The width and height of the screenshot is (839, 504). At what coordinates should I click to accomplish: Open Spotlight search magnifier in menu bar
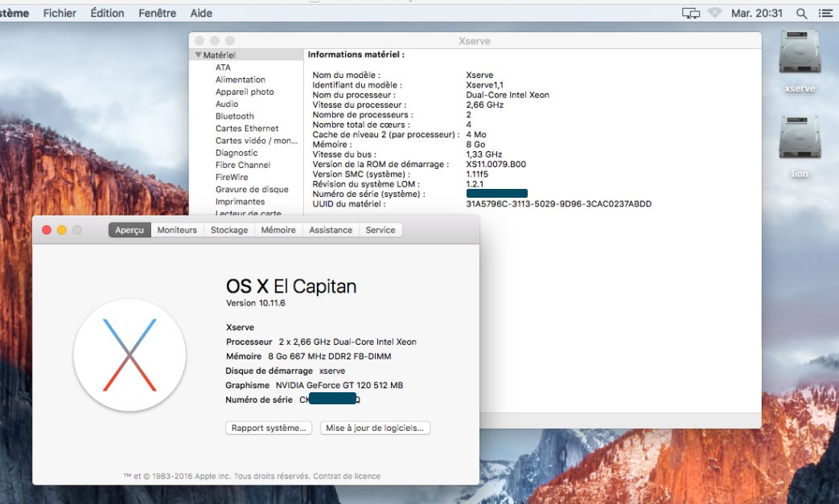pyautogui.click(x=801, y=14)
